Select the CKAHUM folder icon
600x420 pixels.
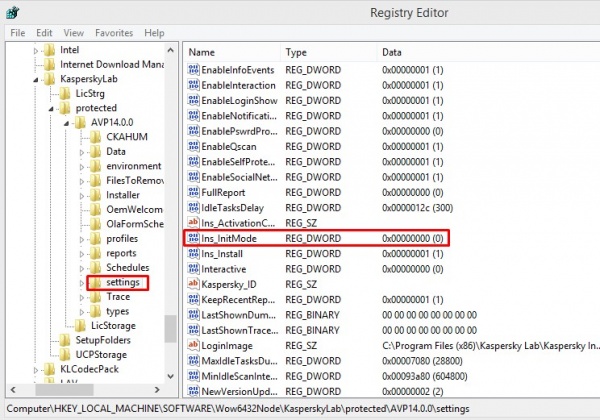[95, 137]
